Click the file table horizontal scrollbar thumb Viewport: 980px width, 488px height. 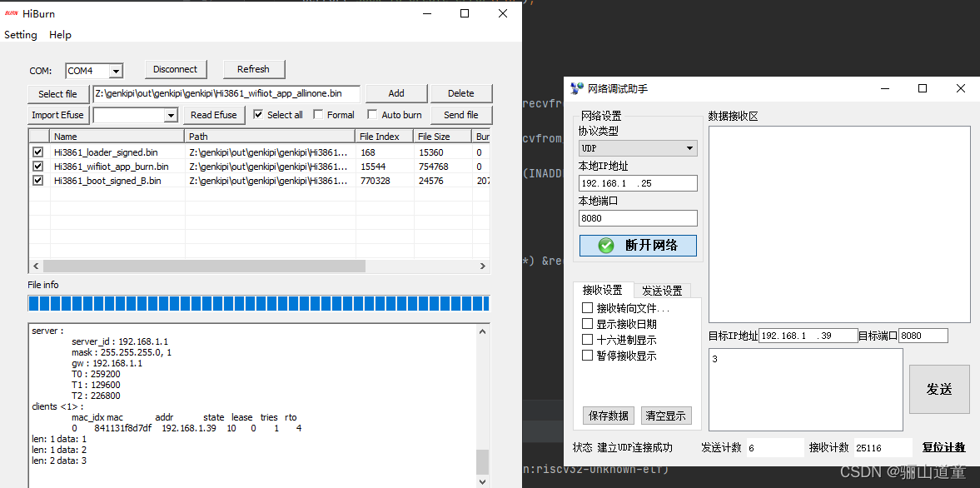pyautogui.click(x=204, y=266)
